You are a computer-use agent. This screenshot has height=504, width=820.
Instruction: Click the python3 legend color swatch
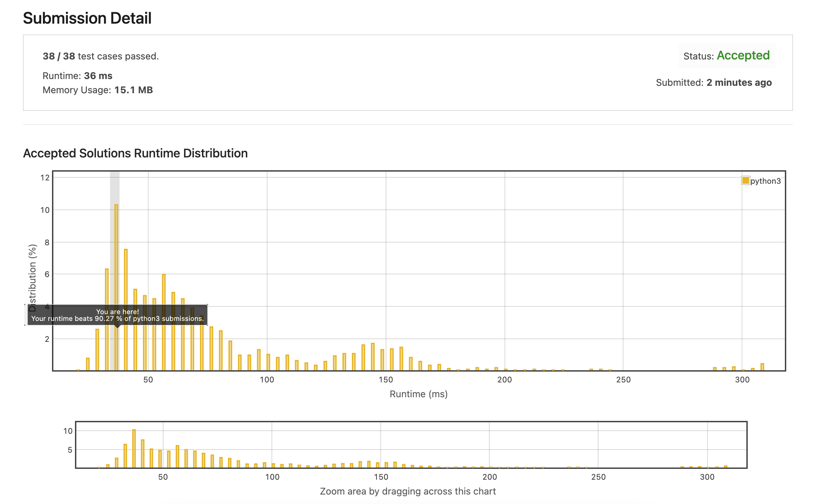coord(745,181)
